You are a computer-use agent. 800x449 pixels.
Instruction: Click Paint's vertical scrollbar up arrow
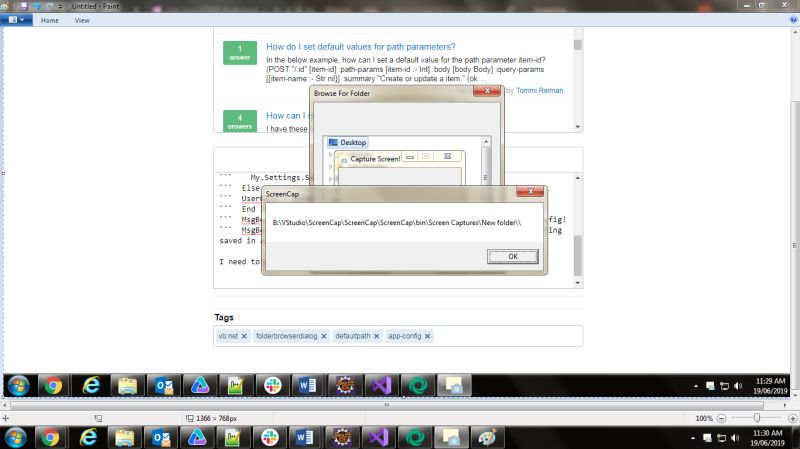[795, 32]
